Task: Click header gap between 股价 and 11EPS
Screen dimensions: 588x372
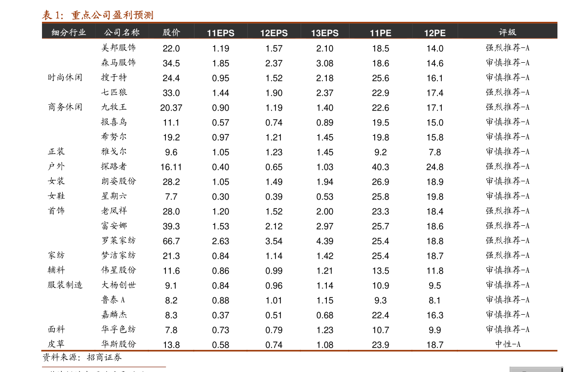Action: coord(194,33)
